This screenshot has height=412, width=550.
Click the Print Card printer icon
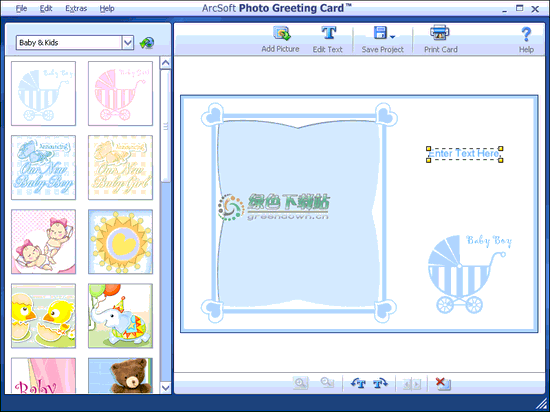point(440,33)
